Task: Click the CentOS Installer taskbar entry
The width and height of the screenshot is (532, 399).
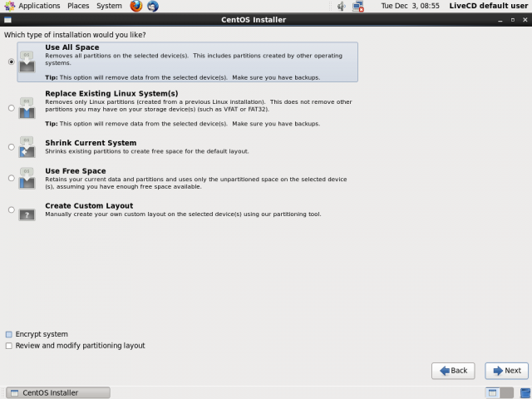Action: pyautogui.click(x=57, y=392)
